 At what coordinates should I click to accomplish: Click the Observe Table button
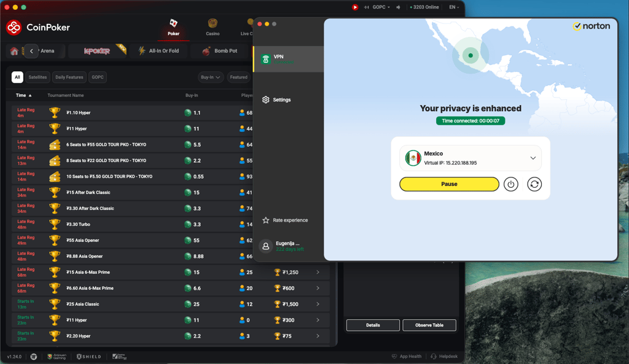coord(429,325)
